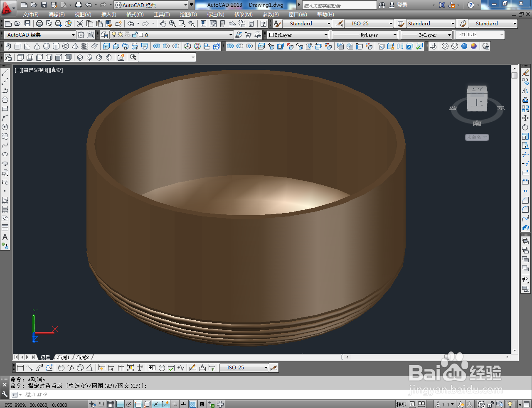Open the 绘图(D) menu

(188, 15)
